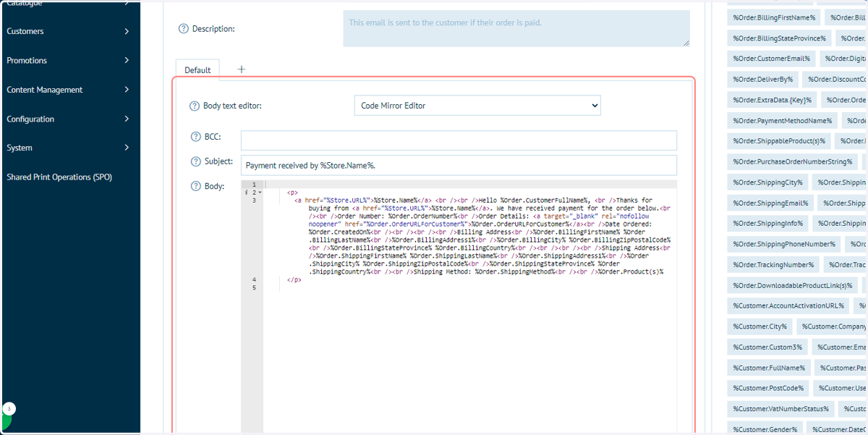Screen dimensions: 868x435
Task: Expand the Customers sidebar menu
Action: click(69, 31)
